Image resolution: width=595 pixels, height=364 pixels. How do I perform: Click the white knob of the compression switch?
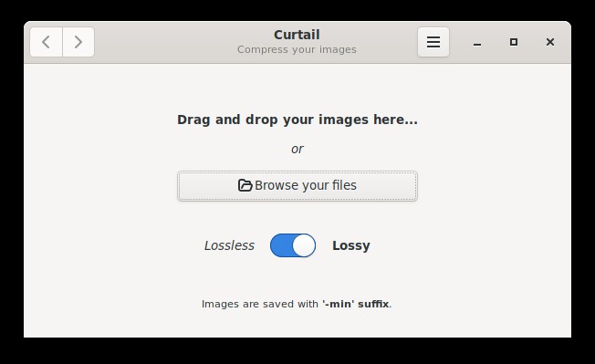click(x=304, y=245)
